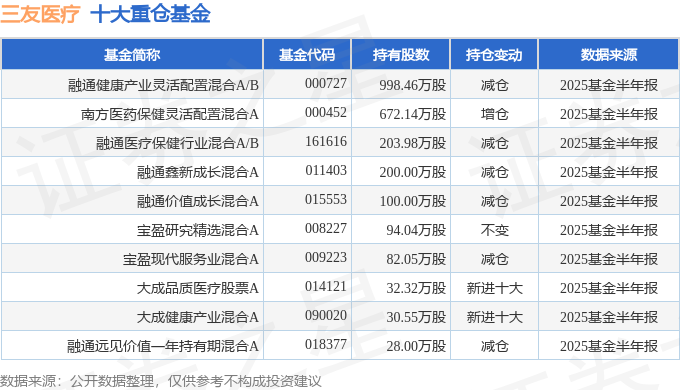680x390 pixels.
Task: Select the 持有股数 column header
Action: click(401, 55)
